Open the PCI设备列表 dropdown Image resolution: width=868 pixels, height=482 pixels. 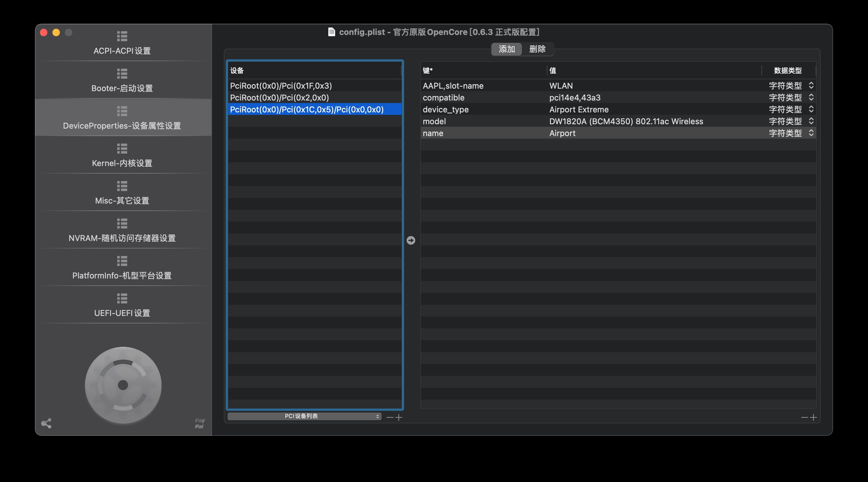[x=304, y=416]
